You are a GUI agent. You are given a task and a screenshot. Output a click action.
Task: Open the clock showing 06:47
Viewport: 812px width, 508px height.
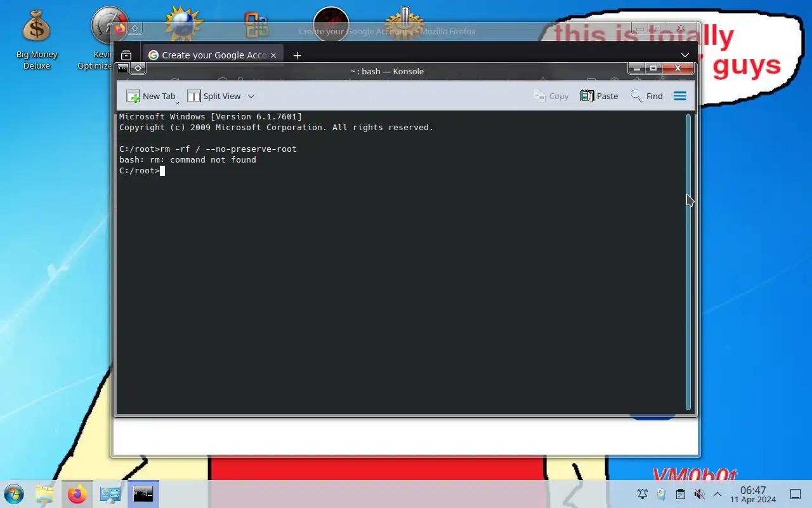753,495
